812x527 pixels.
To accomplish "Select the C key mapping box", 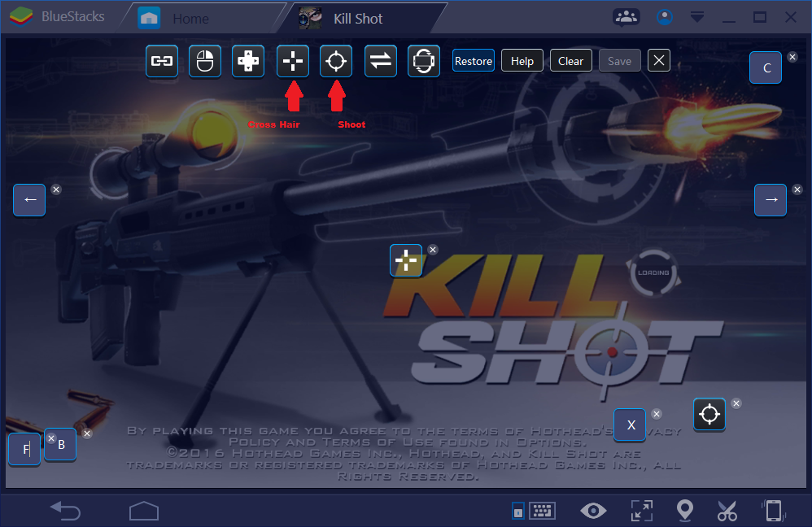I will coord(766,68).
